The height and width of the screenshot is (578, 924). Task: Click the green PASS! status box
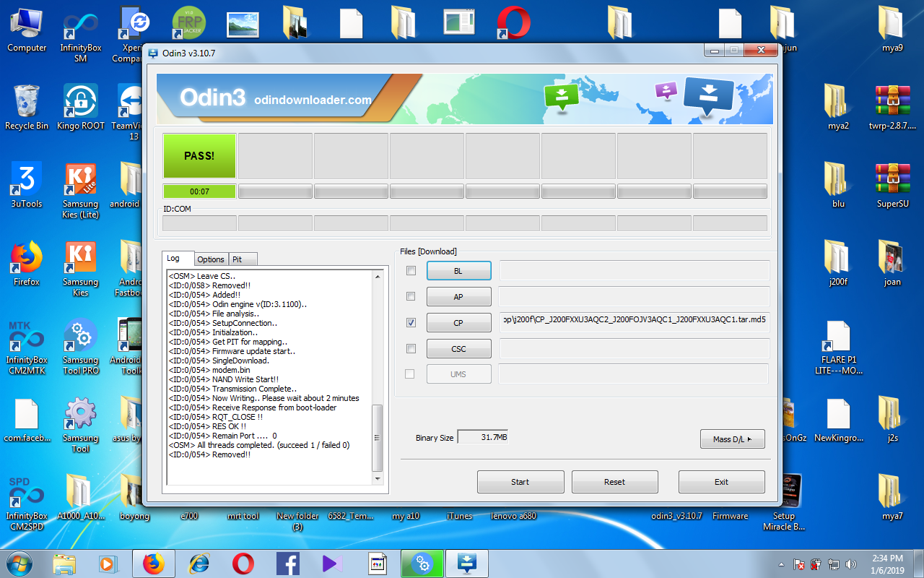199,155
